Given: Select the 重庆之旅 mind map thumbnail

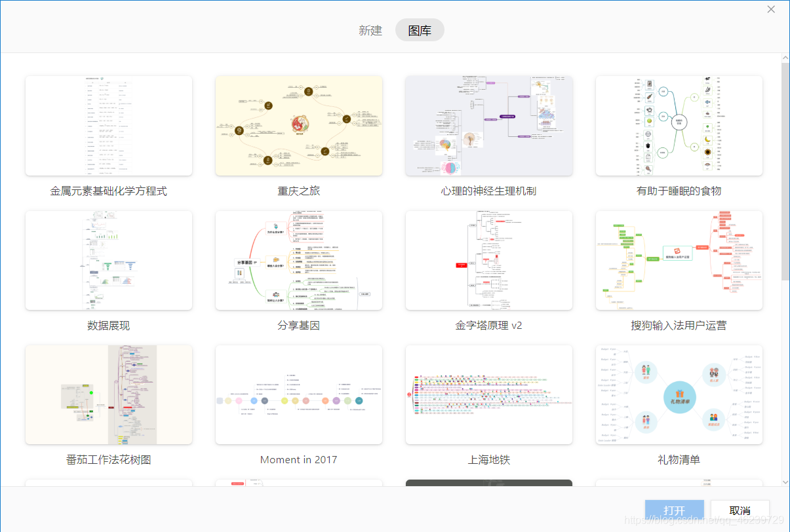Looking at the screenshot, I should (299, 126).
